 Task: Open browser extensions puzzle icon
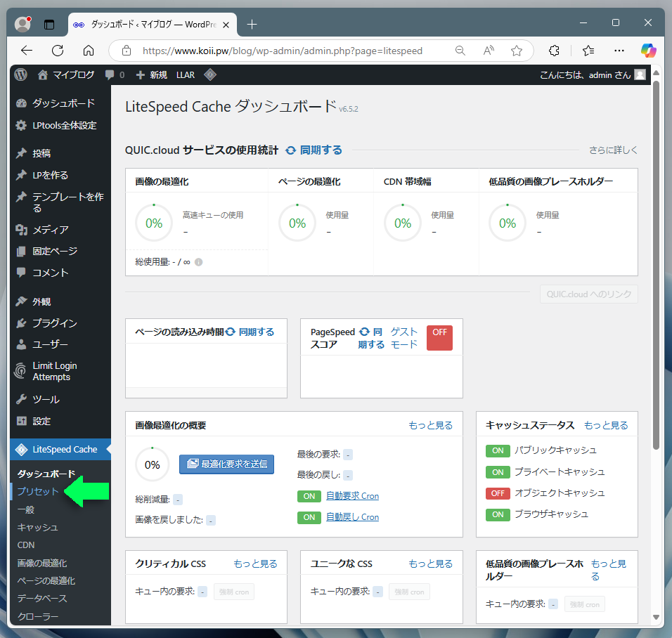[x=554, y=51]
